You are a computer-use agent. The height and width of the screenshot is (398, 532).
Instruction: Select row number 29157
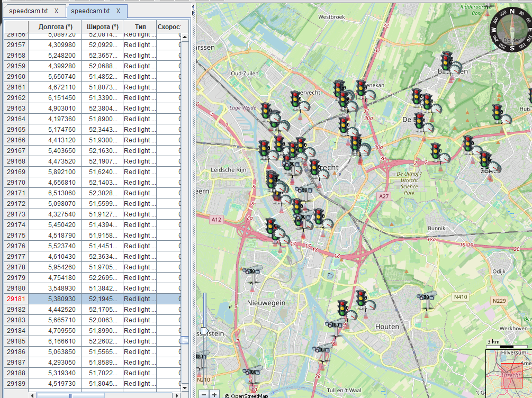coord(16,45)
